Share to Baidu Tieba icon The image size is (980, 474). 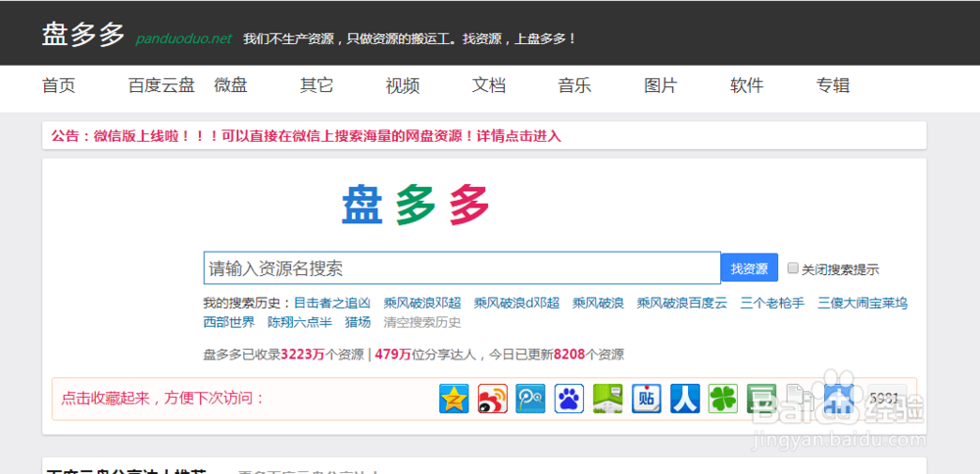[646, 399]
